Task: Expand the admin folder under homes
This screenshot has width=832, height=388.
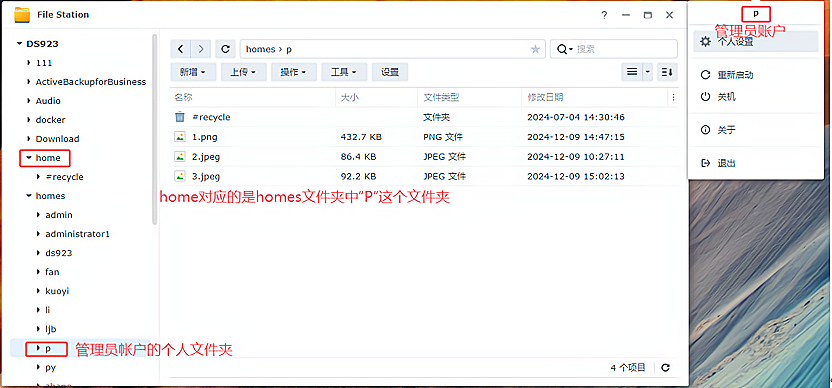Action: tap(38, 215)
